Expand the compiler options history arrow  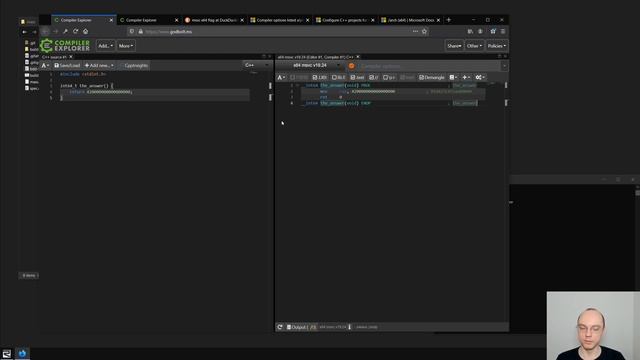(x=504, y=66)
